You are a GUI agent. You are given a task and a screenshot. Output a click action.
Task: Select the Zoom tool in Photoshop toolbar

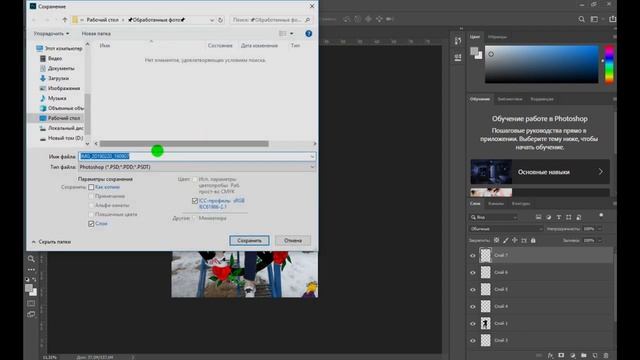(31, 259)
